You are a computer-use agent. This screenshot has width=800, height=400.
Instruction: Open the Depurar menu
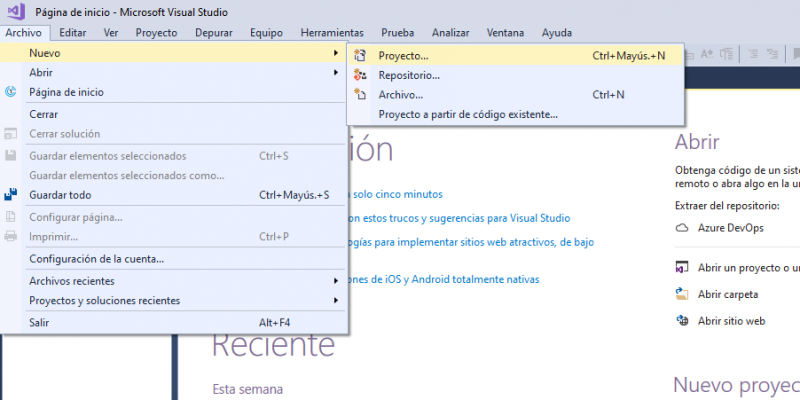[214, 32]
